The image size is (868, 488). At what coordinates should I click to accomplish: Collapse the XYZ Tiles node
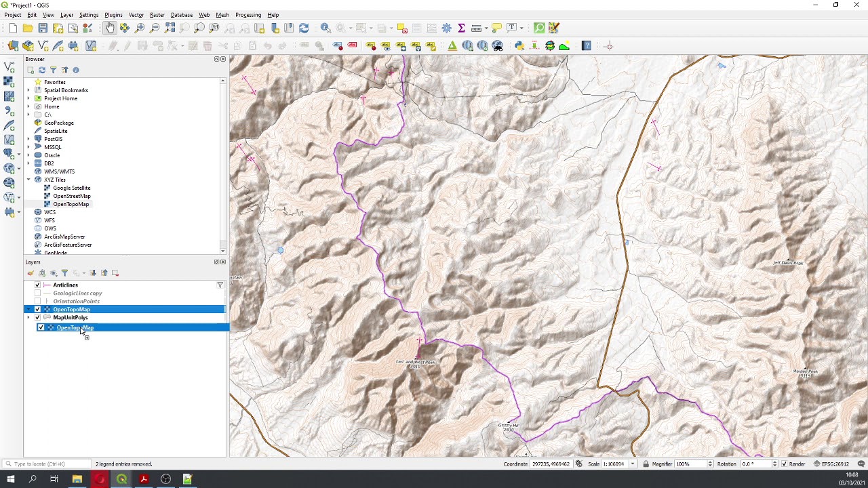coord(28,180)
